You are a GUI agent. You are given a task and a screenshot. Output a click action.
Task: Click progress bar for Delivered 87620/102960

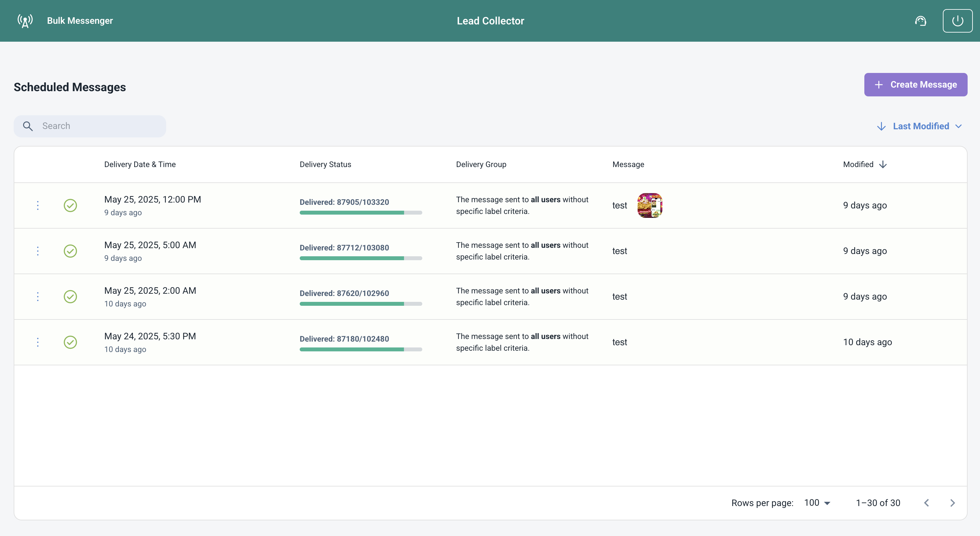click(x=361, y=304)
